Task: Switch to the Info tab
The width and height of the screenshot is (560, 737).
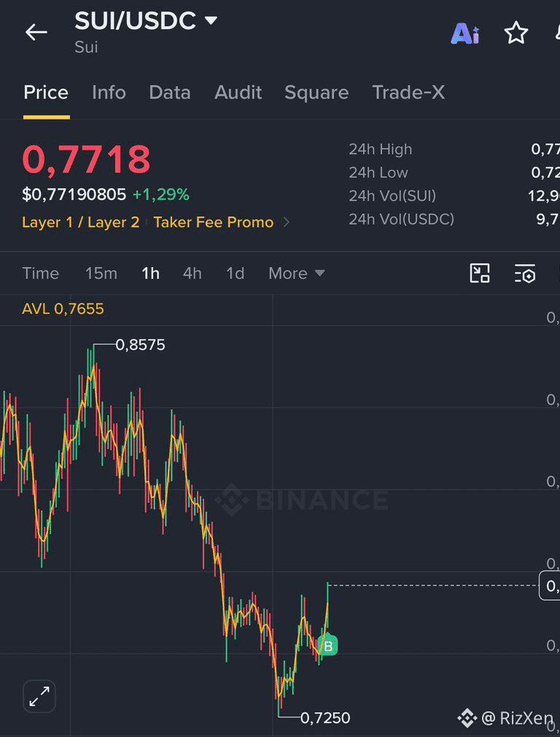Action: click(x=109, y=93)
